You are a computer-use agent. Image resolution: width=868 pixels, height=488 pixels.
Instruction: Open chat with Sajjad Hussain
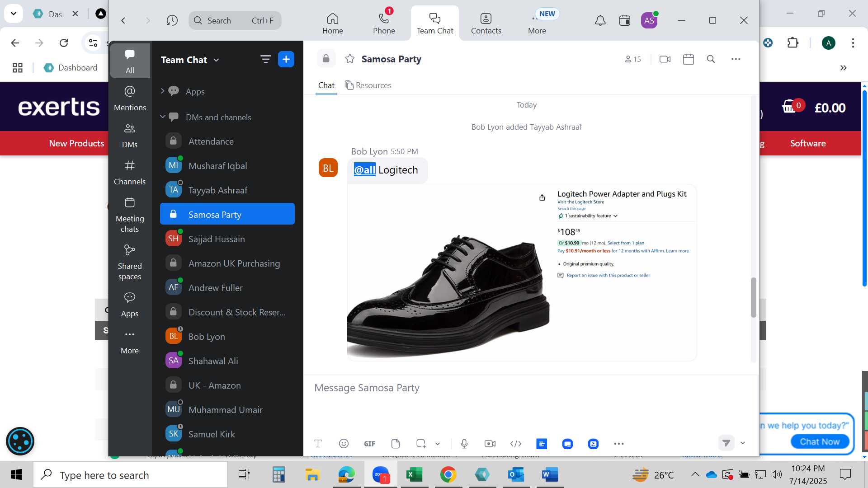[x=227, y=239]
